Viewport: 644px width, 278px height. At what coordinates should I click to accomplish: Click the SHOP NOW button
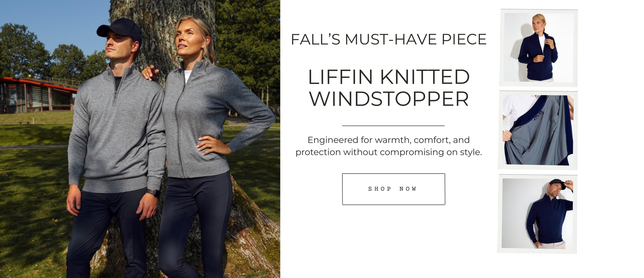(x=394, y=189)
